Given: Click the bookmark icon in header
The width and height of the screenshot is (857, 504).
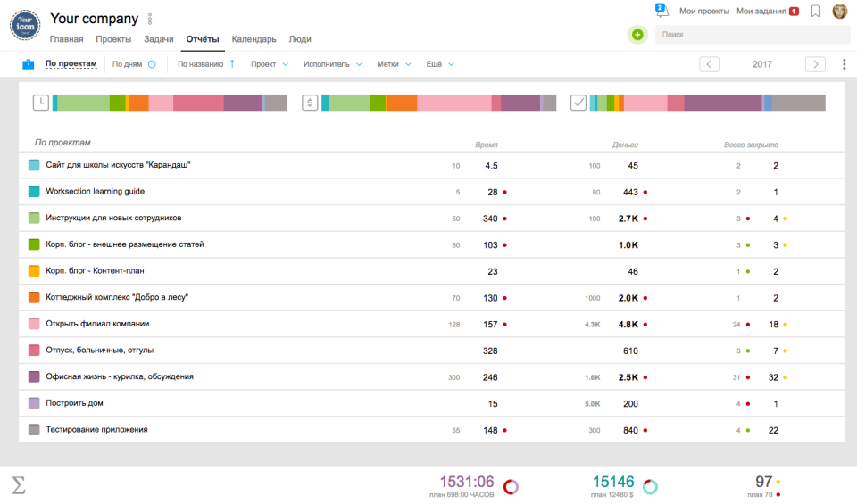Looking at the screenshot, I should tap(815, 12).
